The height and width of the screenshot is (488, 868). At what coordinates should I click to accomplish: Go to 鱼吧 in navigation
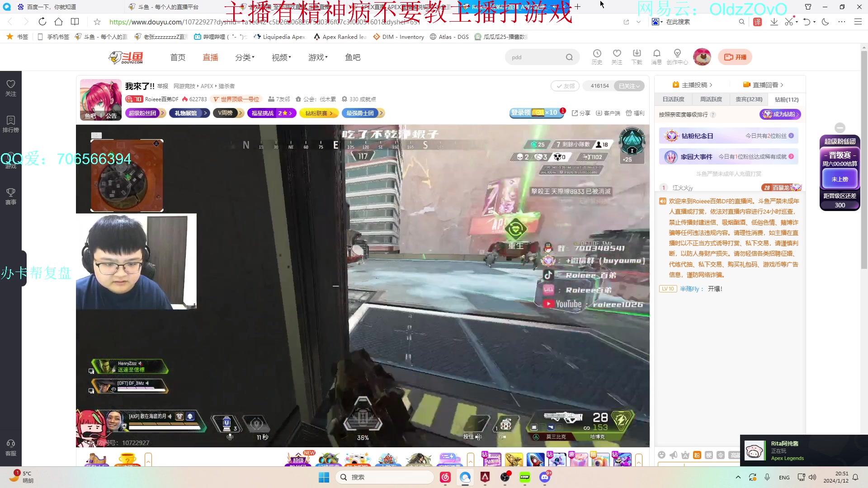pyautogui.click(x=353, y=57)
